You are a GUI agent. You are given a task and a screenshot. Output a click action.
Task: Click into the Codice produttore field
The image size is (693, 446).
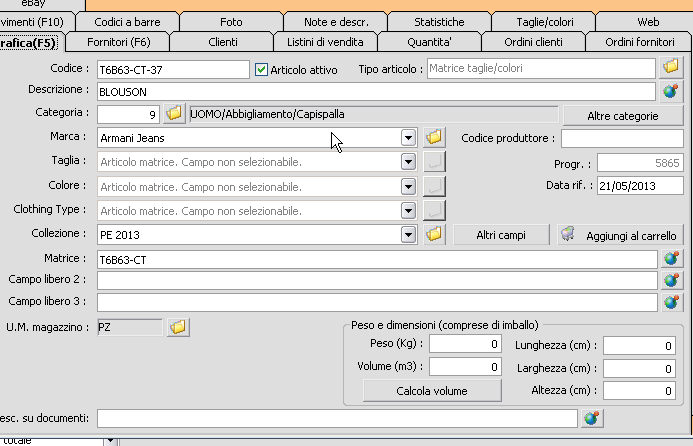(x=621, y=138)
